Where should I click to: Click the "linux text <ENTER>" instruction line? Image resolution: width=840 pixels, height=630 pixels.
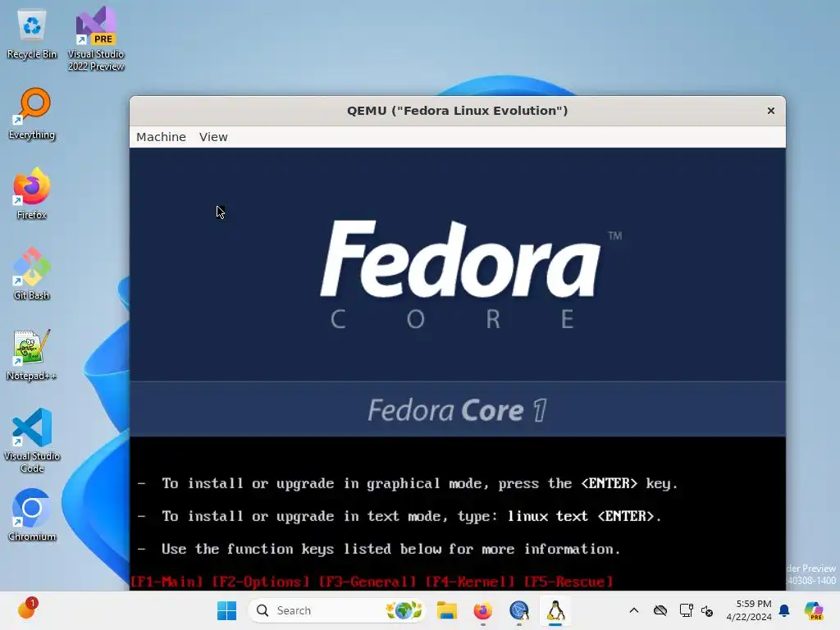[399, 517]
